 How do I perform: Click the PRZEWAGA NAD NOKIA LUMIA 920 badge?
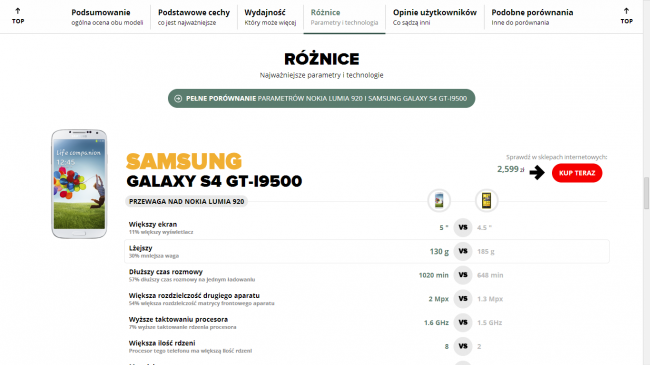coord(187,202)
